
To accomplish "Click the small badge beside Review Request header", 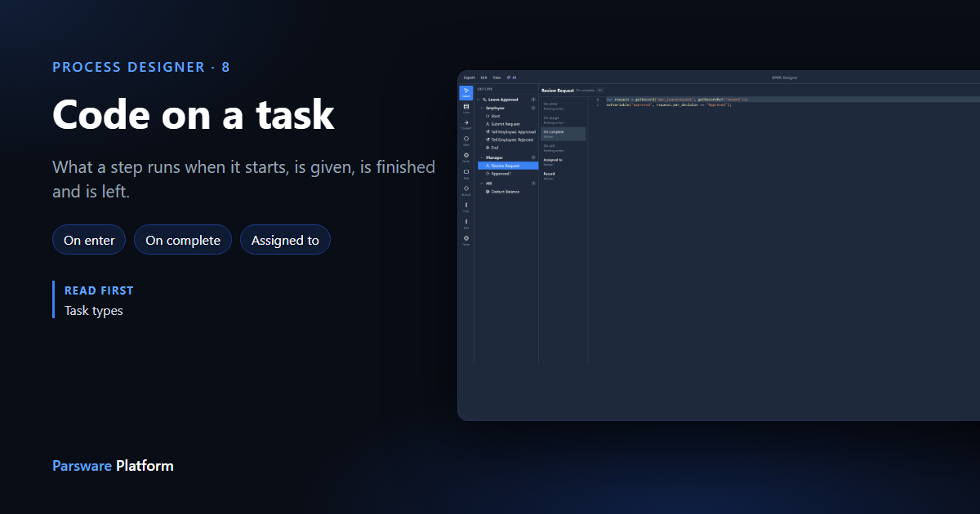I will coord(600,91).
